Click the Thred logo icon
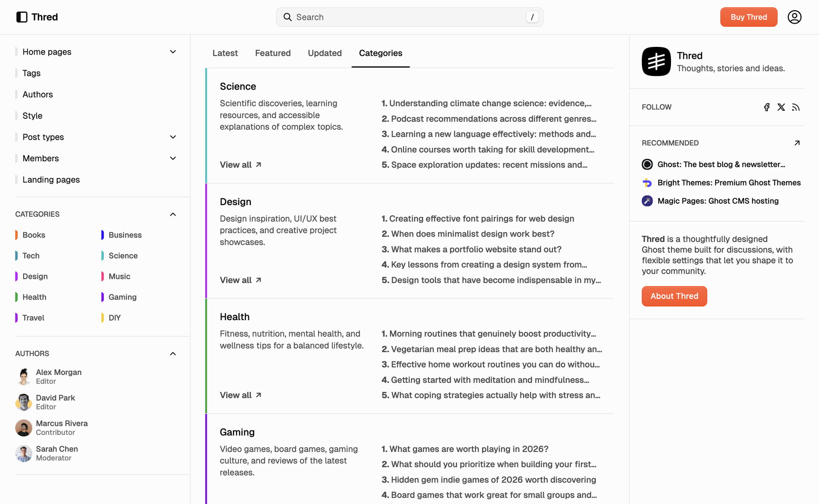The height and width of the screenshot is (504, 819). coord(22,17)
